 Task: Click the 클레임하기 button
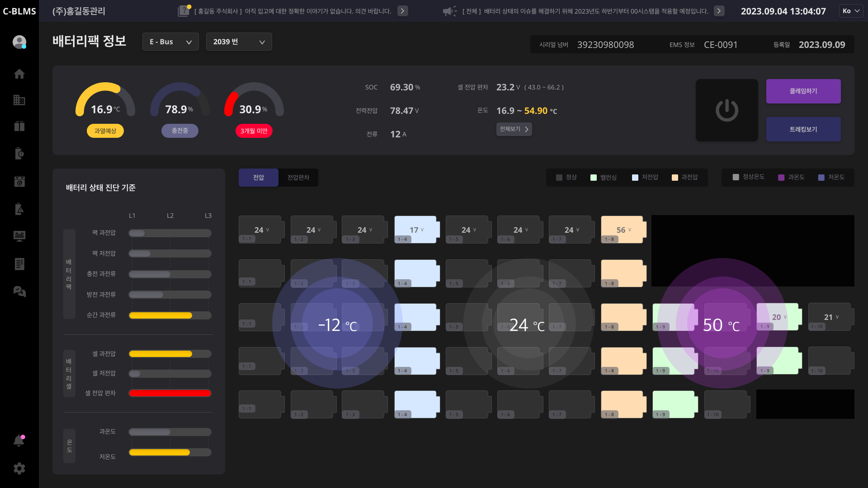point(803,91)
